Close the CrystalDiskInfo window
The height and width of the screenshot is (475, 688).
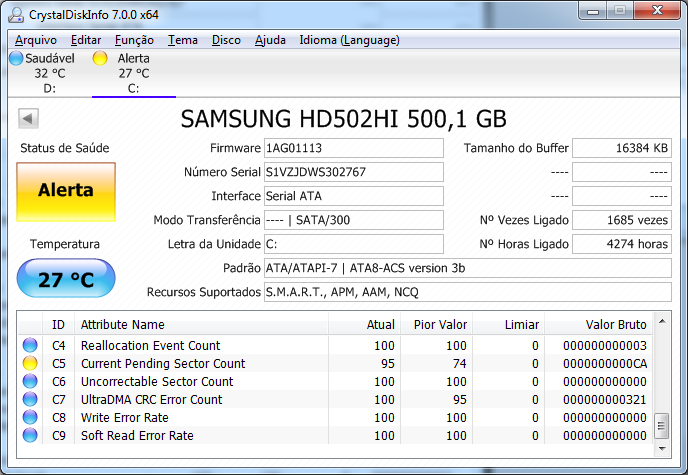(657, 11)
